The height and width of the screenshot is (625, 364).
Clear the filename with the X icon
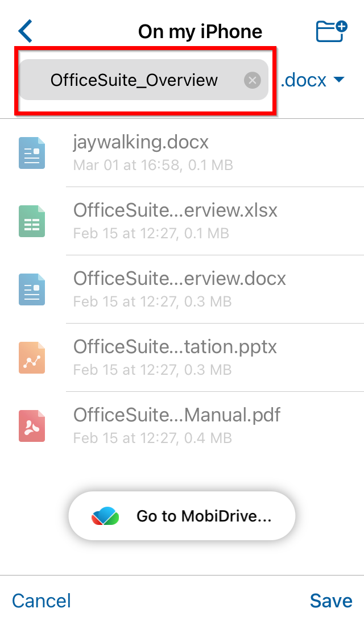pos(253,80)
